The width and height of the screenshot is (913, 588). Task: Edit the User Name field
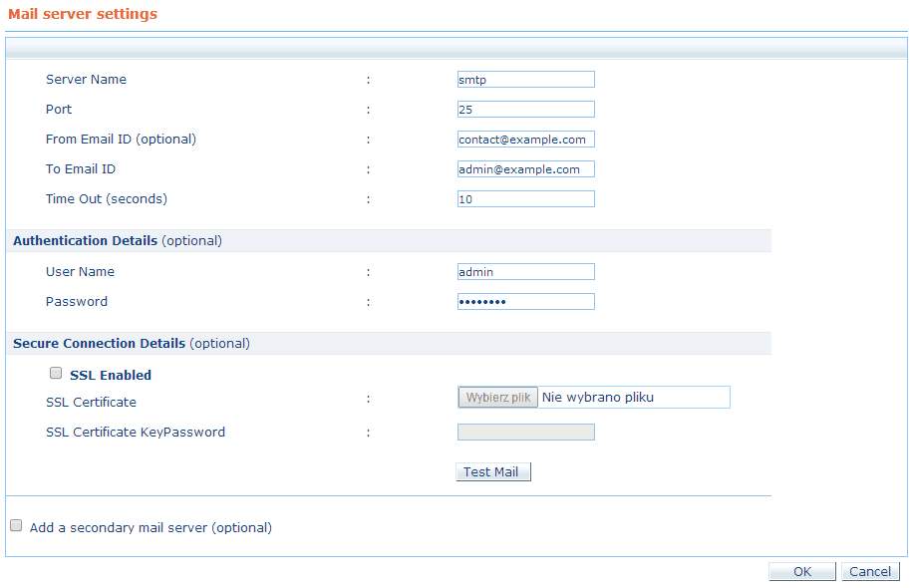[526, 271]
